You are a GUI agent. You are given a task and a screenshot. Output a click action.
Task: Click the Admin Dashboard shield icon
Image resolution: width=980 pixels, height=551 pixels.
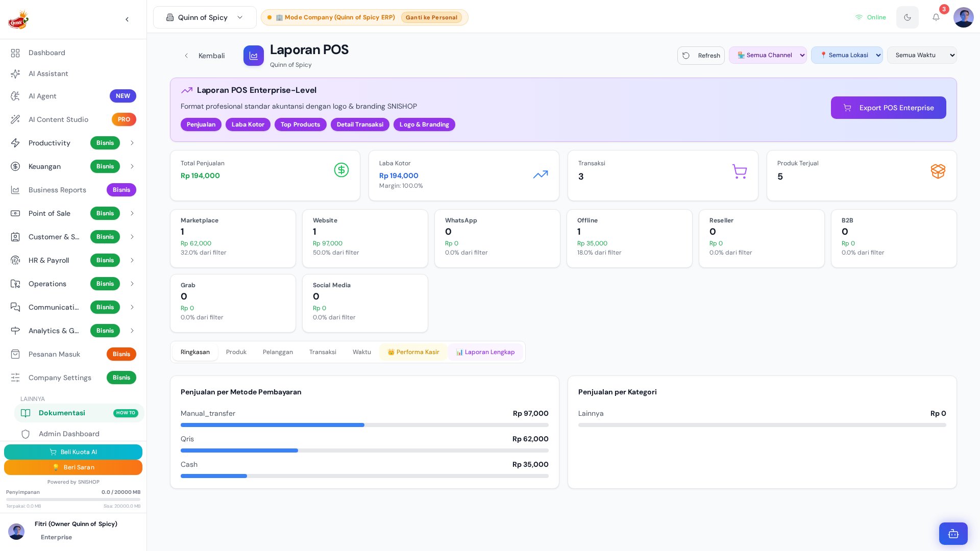[x=26, y=434]
